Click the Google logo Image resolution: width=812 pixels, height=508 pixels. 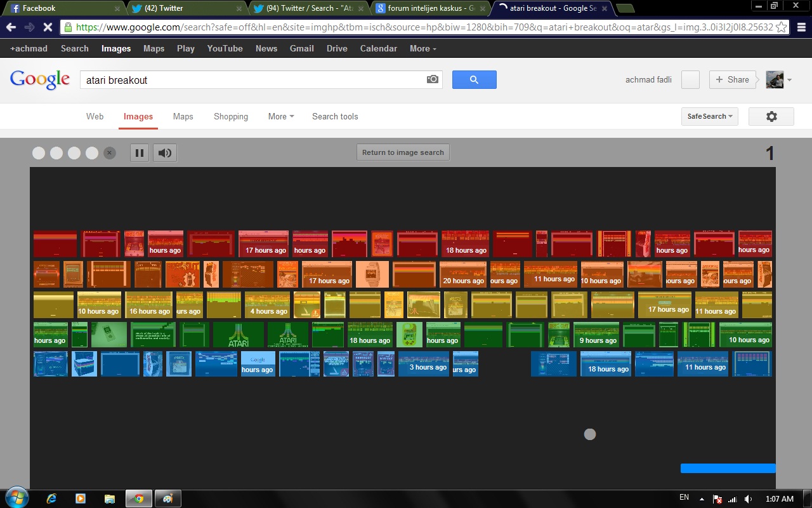[39, 79]
